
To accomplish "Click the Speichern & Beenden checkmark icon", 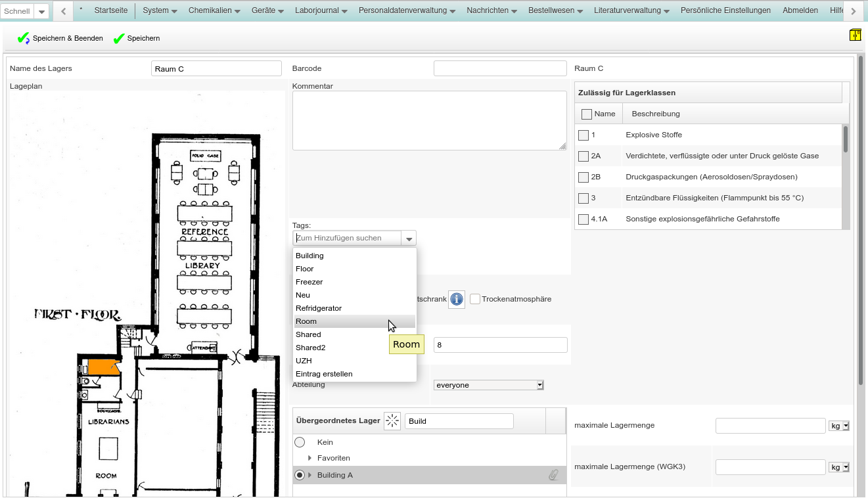I will tap(24, 39).
